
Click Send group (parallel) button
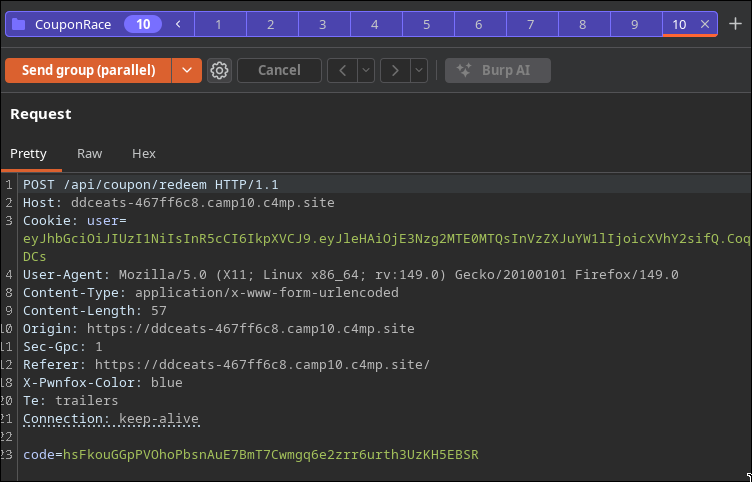88,71
